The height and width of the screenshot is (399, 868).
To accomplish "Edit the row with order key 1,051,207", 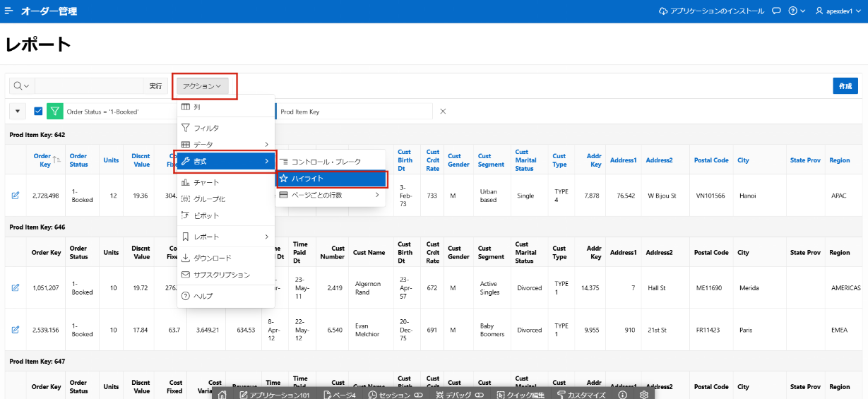I will pos(15,287).
